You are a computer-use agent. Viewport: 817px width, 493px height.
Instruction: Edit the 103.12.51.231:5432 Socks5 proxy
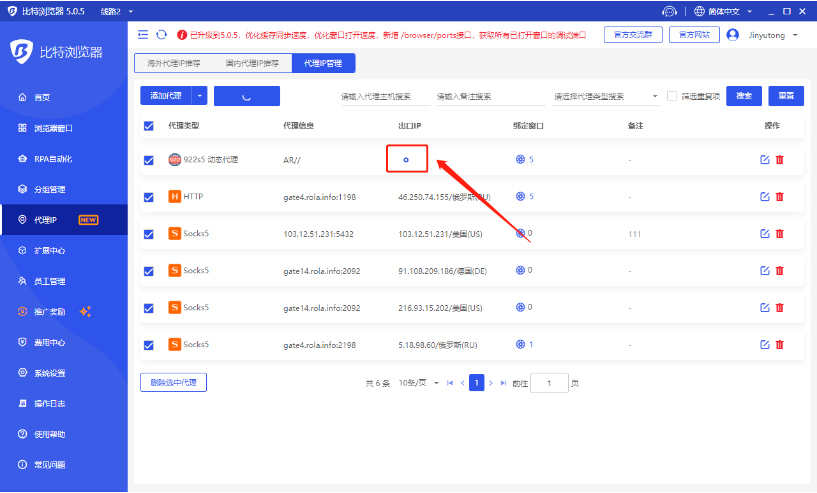764,233
